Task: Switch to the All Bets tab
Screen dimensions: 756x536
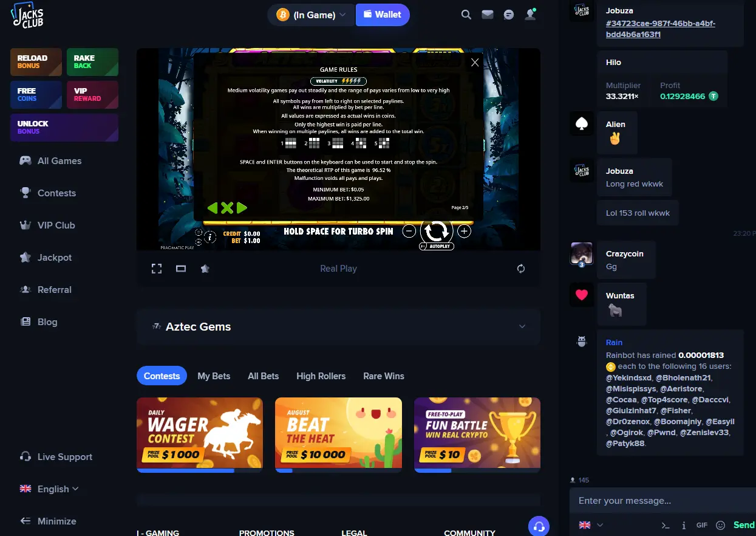Action: pos(264,376)
